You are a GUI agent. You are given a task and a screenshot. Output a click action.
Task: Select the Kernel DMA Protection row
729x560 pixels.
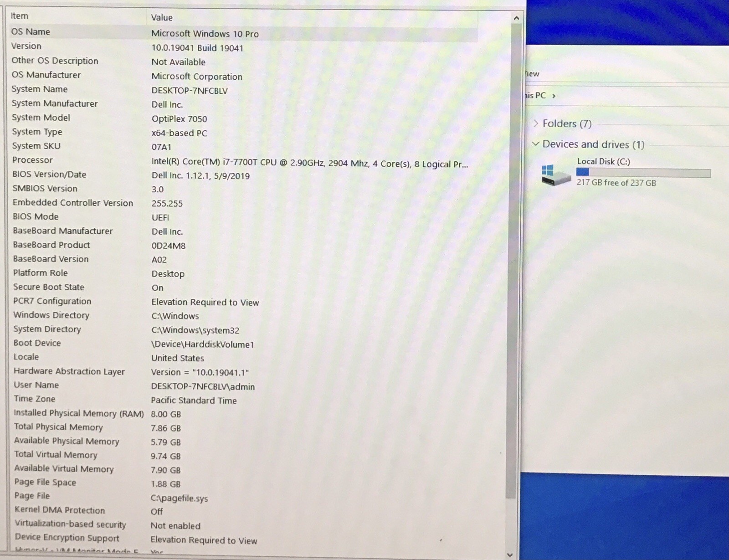point(244,511)
